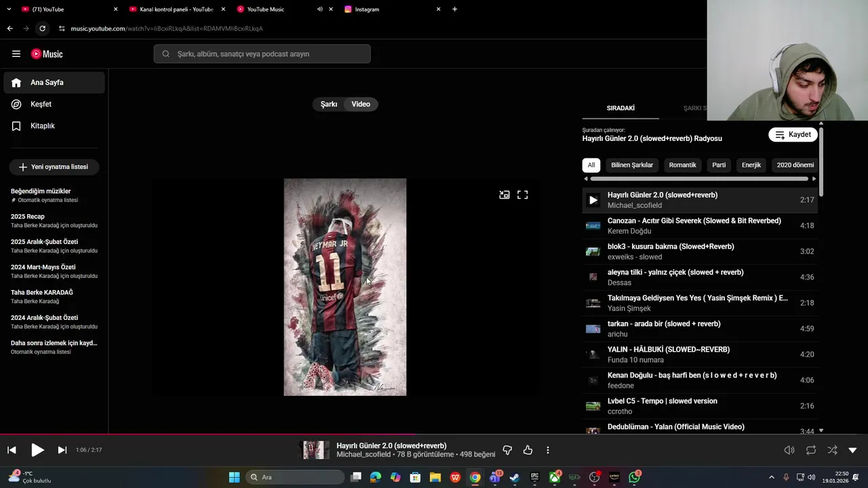Open Keşfet in the sidebar
Image resolution: width=868 pixels, height=488 pixels.
pos(54,104)
